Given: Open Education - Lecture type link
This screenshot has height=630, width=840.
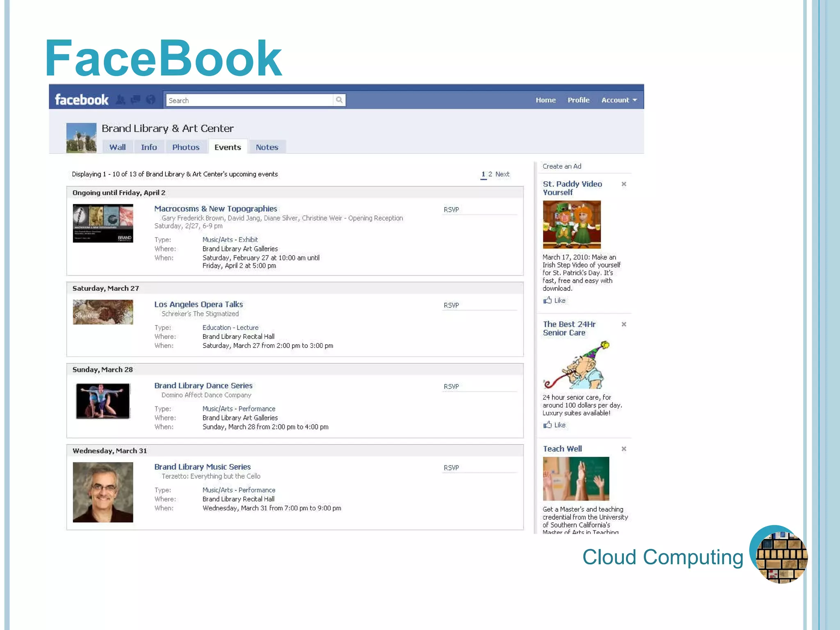Looking at the screenshot, I should [x=231, y=328].
